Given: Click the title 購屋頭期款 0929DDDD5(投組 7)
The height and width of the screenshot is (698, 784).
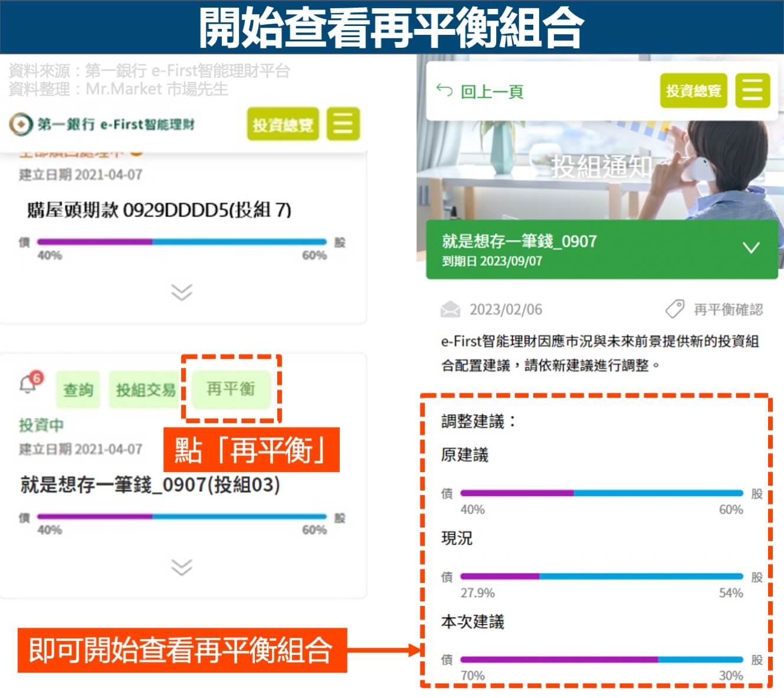Looking at the screenshot, I should tap(159, 209).
